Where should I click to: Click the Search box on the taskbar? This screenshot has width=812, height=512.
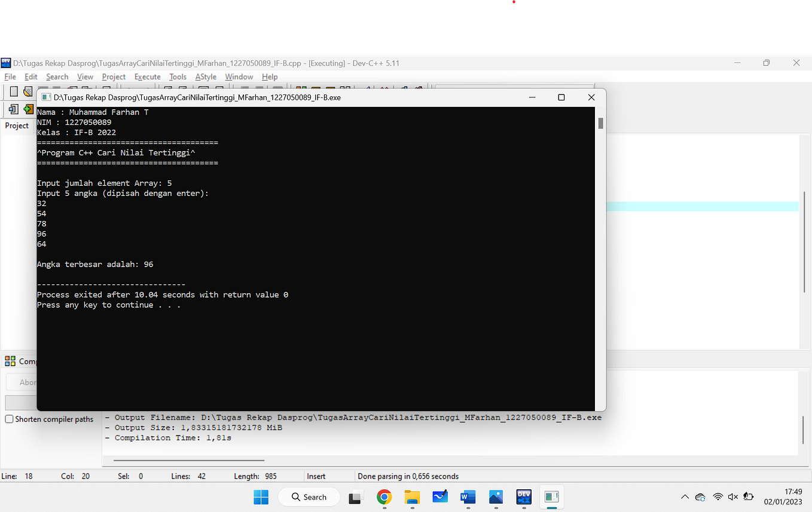pyautogui.click(x=309, y=496)
